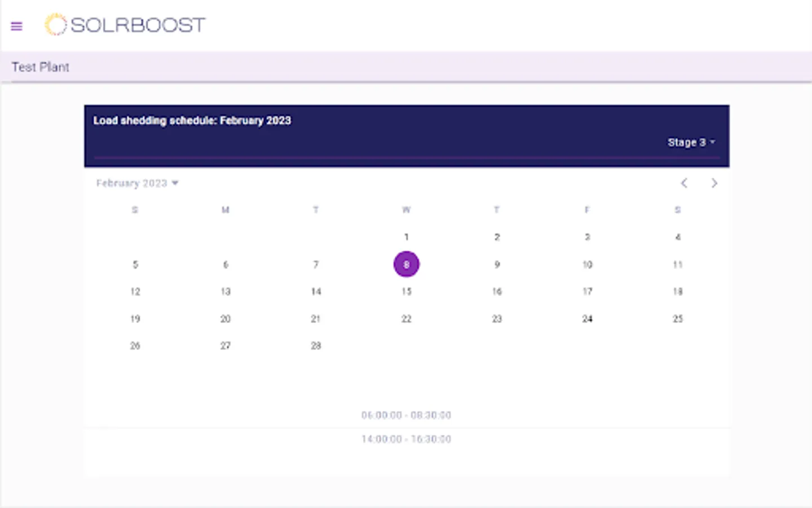
Task: Click the M weekday column header
Action: tap(226, 210)
